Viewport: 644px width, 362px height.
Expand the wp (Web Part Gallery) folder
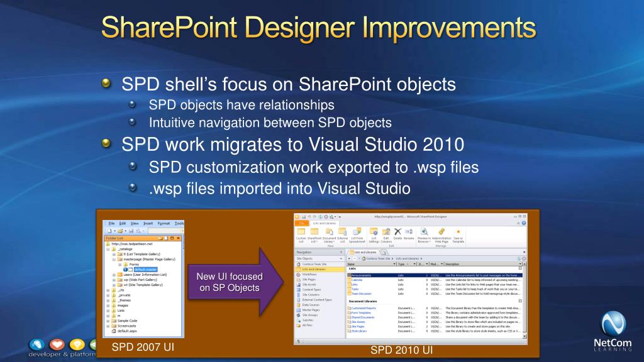114,280
